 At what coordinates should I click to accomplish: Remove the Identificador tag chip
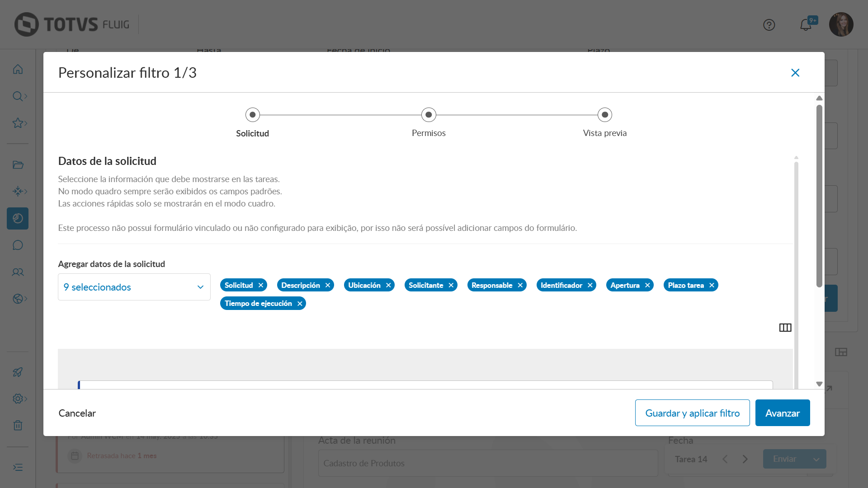point(590,285)
